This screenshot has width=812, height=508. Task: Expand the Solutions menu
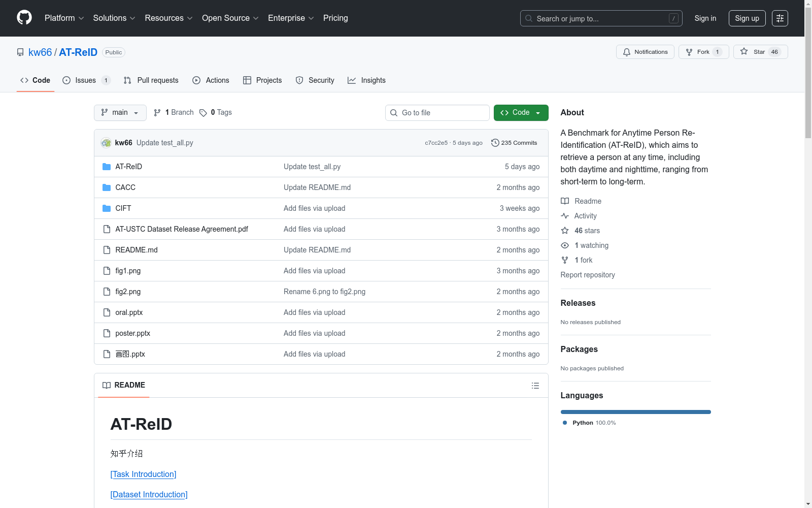[x=114, y=18]
